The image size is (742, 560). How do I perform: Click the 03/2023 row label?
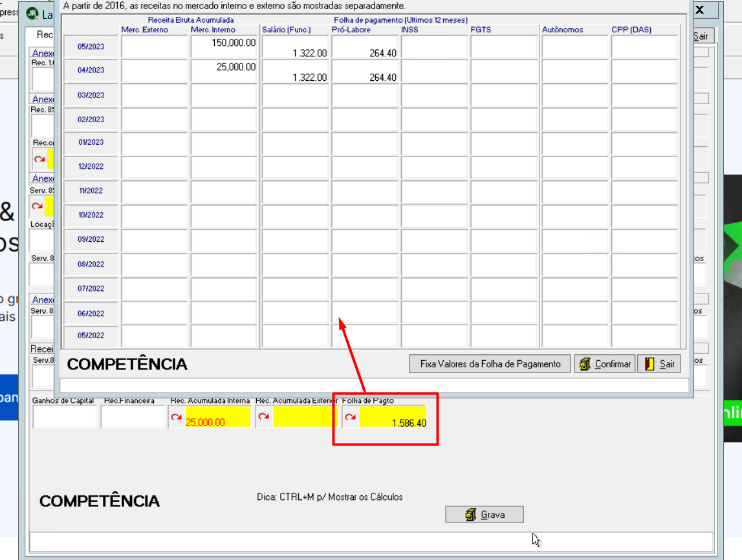pos(91,95)
